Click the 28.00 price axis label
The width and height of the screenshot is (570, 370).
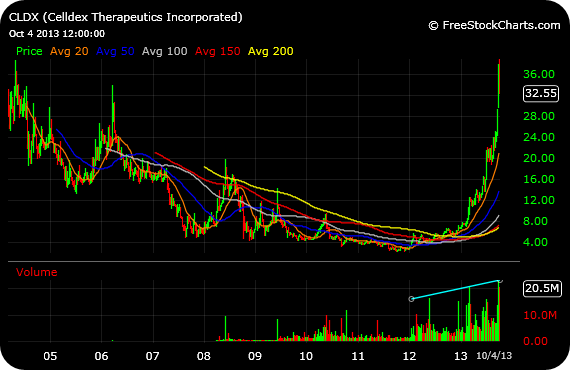coord(539,116)
